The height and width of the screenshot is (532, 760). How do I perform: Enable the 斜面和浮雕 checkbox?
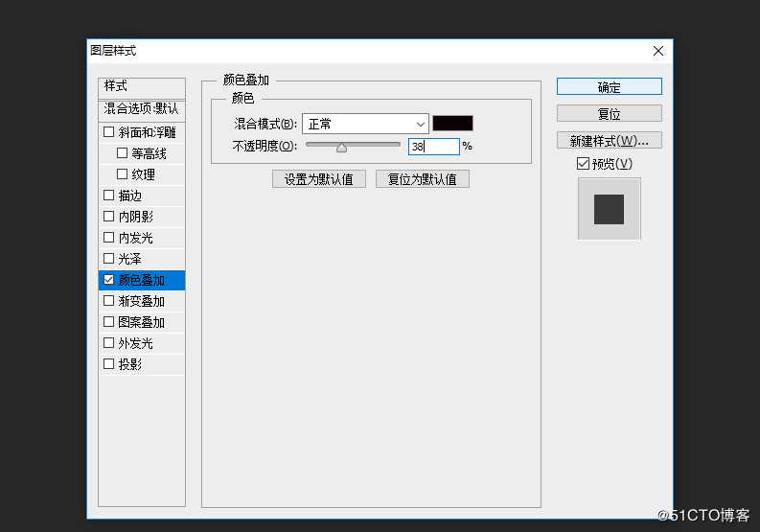(109, 132)
